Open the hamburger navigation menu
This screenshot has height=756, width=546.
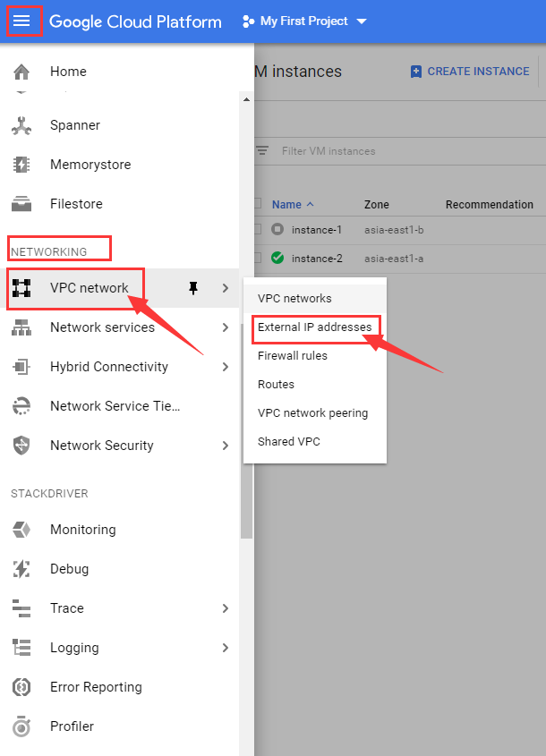(21, 21)
